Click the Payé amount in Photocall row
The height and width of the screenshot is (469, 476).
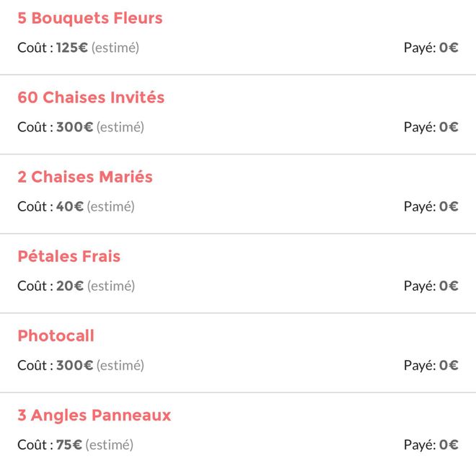pyautogui.click(x=449, y=365)
